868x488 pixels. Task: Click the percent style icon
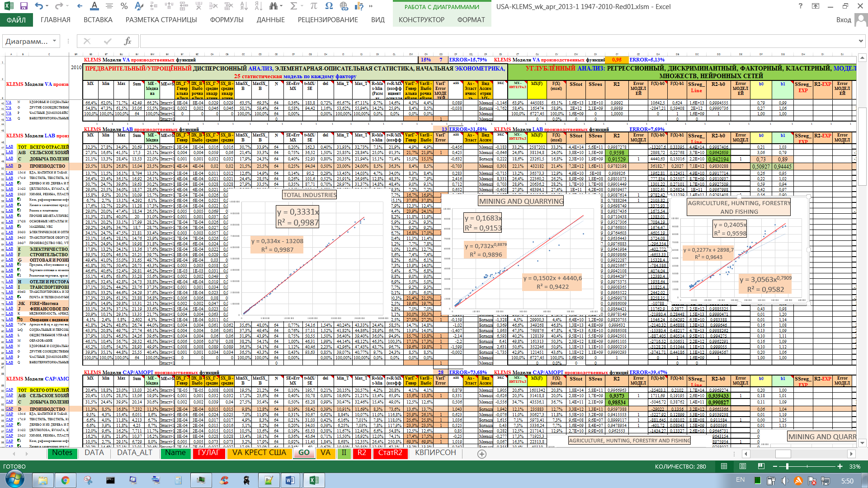coord(124,6)
